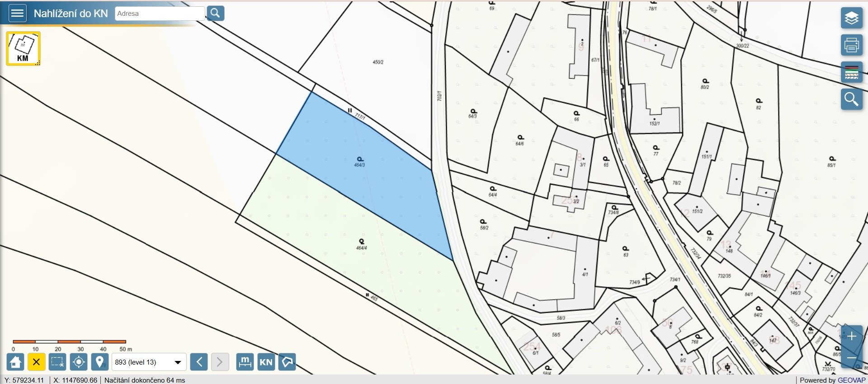Screen dimensions: 868x384
Task: Open the map layers panel
Action: [852, 18]
